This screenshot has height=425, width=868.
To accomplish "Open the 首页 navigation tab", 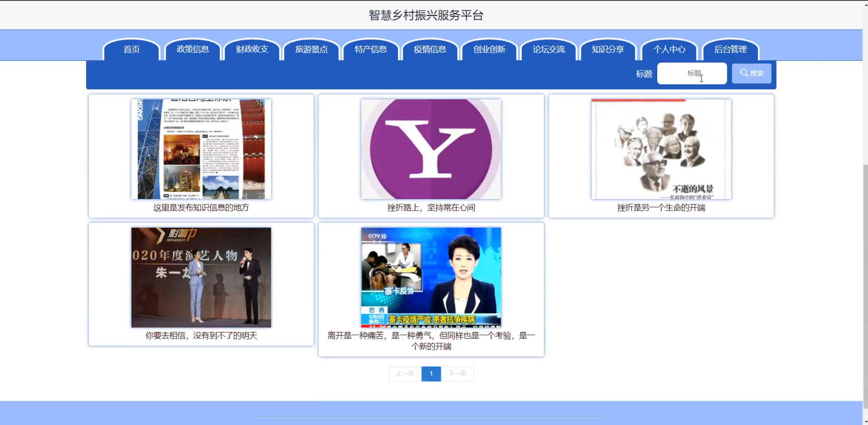I will (x=131, y=49).
